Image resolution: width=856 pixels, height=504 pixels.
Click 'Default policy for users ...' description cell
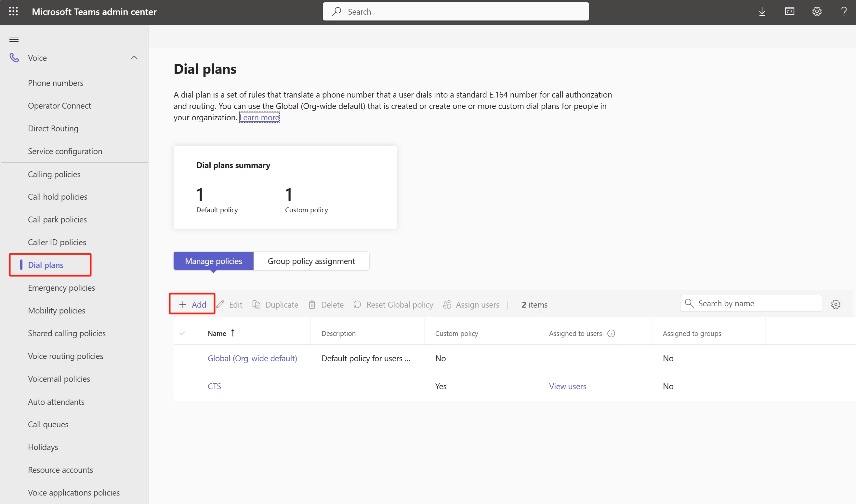[x=366, y=358]
